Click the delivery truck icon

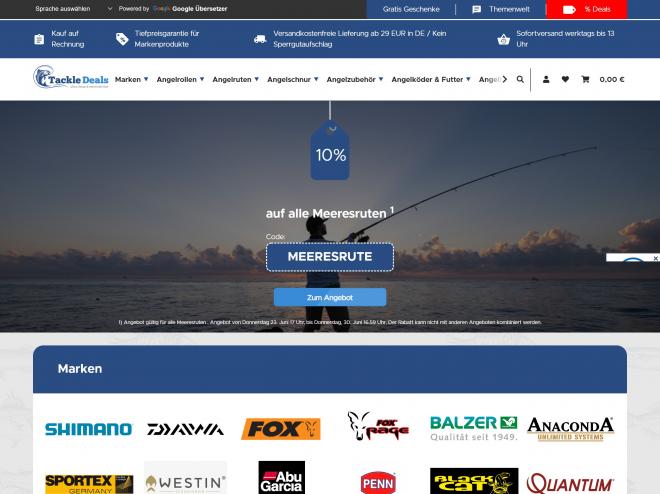(260, 39)
